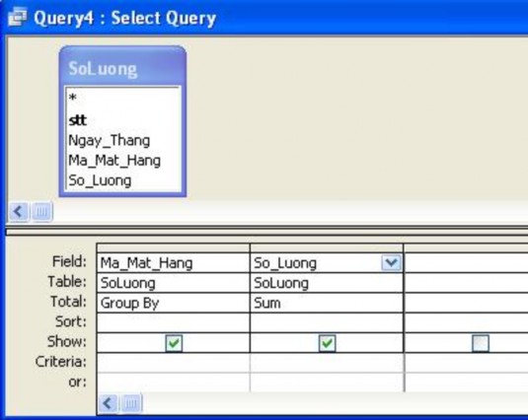
Task: Select the So_Luong column selector bar
Action: (x=327, y=248)
